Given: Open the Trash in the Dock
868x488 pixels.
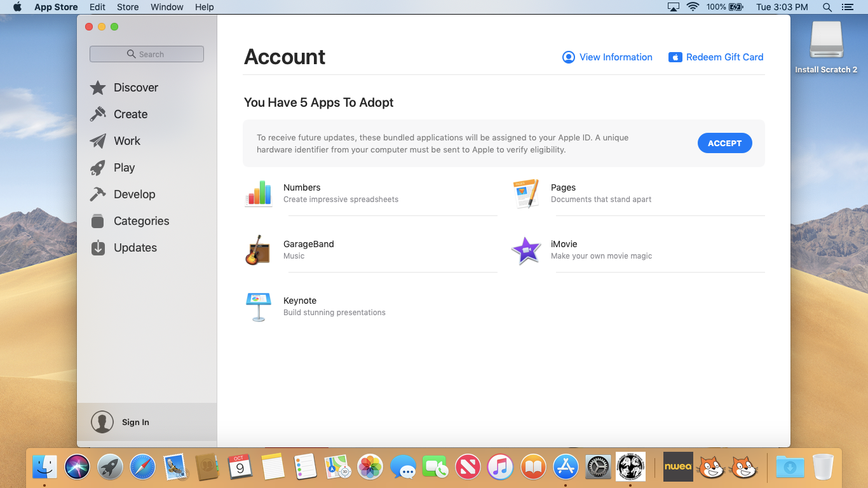Looking at the screenshot, I should [x=823, y=468].
